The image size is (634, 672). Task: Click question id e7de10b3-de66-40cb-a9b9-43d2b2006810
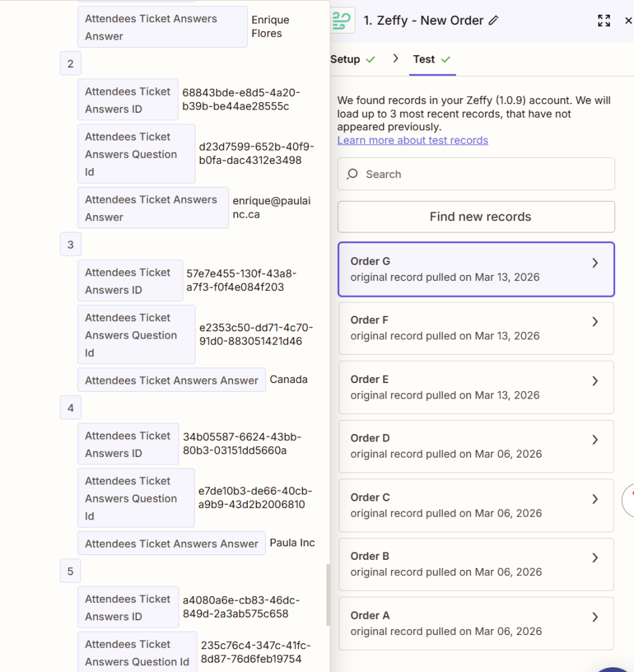click(255, 497)
